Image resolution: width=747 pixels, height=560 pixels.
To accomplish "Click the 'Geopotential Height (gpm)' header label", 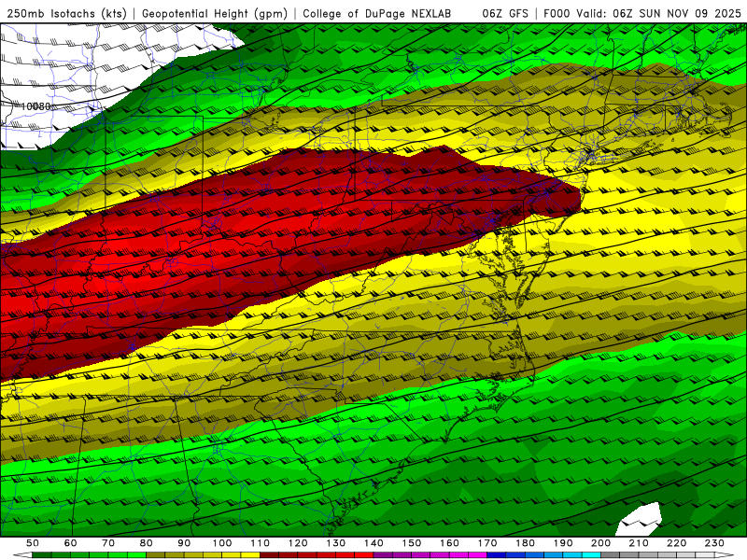I will pyautogui.click(x=215, y=14).
